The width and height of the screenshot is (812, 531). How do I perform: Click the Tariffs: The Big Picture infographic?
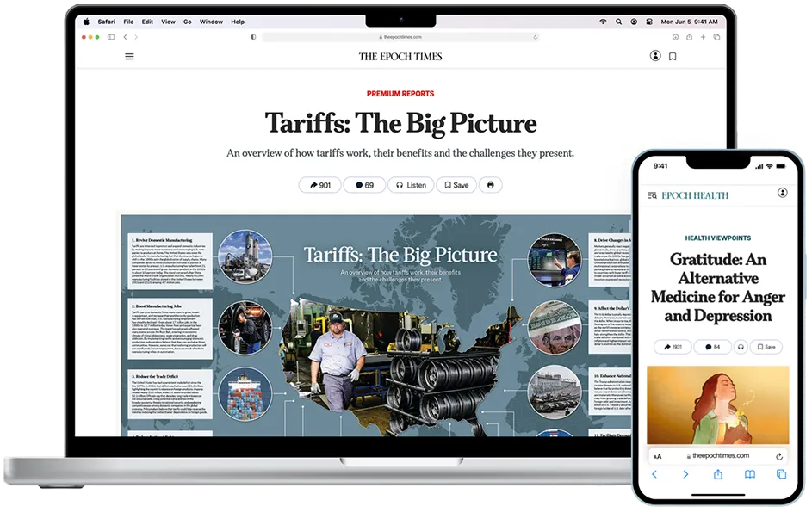(x=376, y=325)
